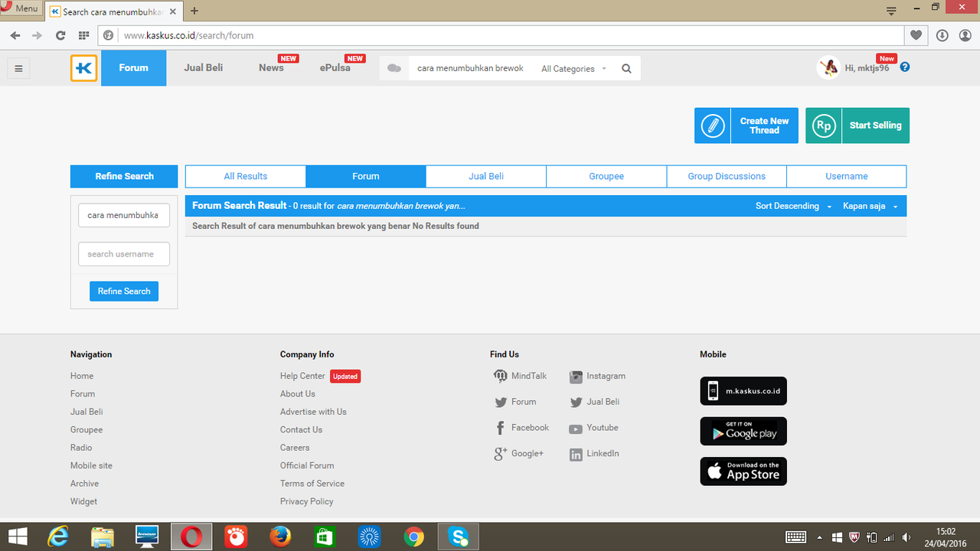The height and width of the screenshot is (551, 980).
Task: Click the pencil icon on Create New Thread
Action: (x=713, y=126)
